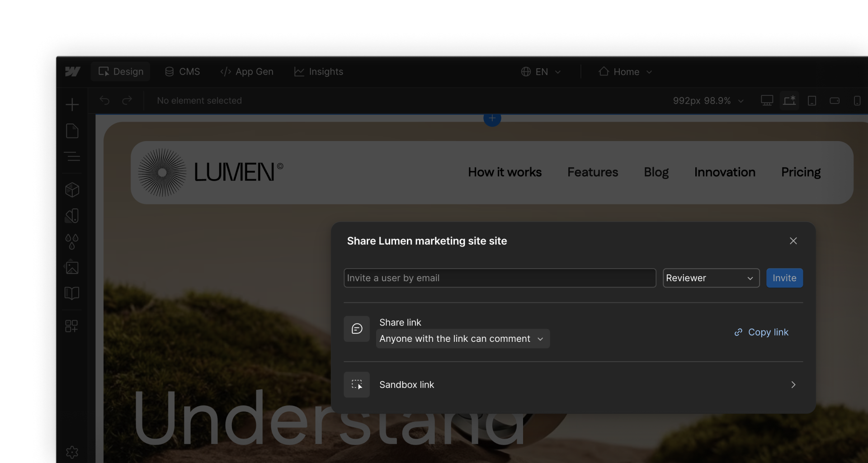
Task: Change the Reviewer role dropdown
Action: click(711, 278)
